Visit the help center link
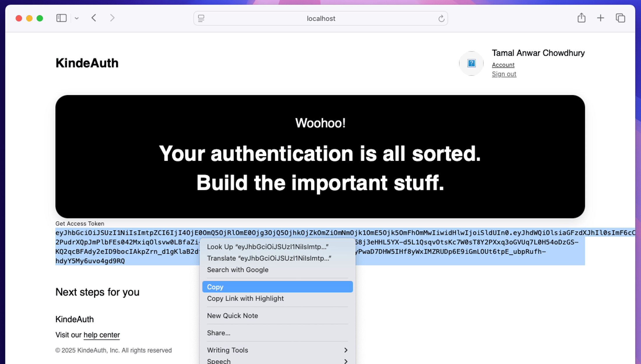This screenshot has width=641, height=364. pyautogui.click(x=101, y=335)
